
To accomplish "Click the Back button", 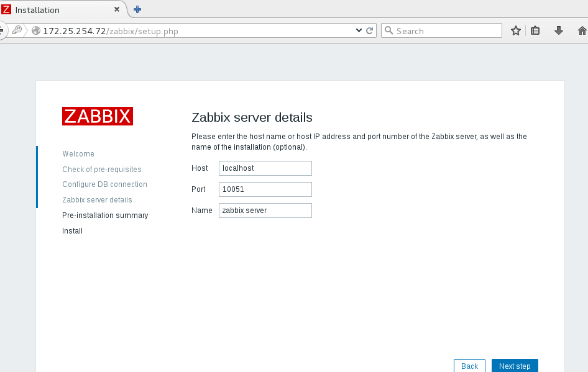I will point(469,366).
